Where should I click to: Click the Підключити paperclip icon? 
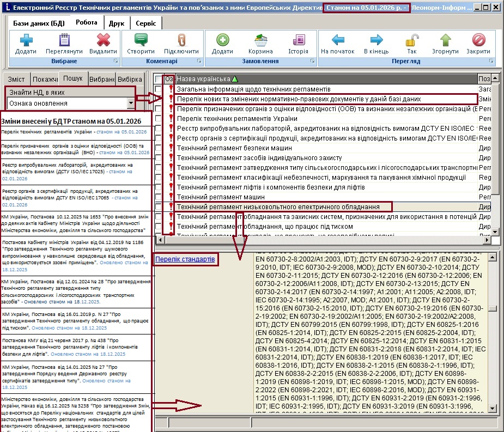click(x=181, y=40)
